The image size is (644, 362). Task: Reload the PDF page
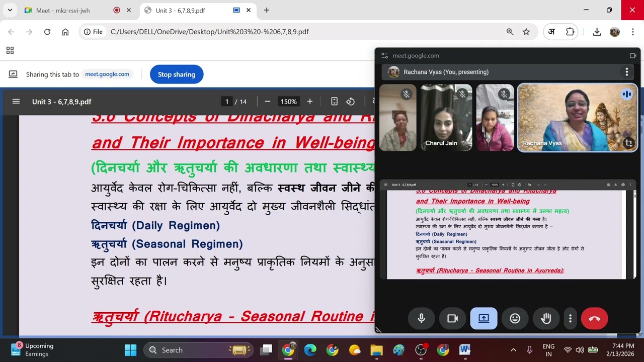click(47, 32)
